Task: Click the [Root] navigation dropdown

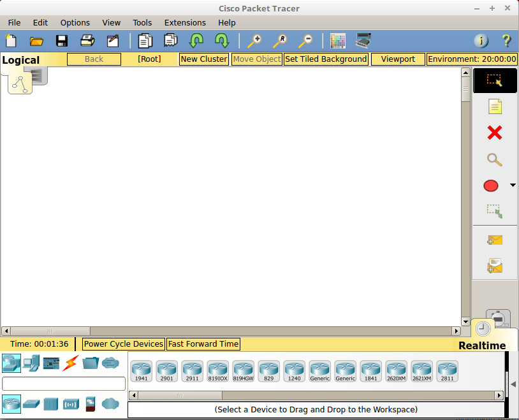Action: (x=149, y=59)
